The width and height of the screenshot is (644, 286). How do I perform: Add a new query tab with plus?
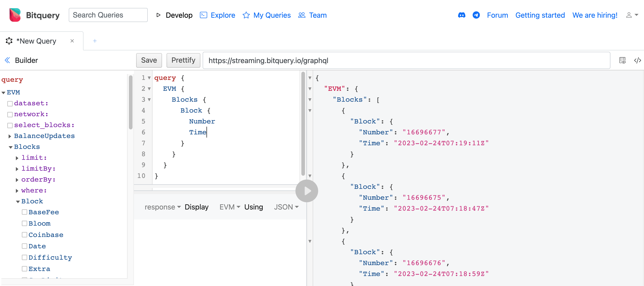click(95, 41)
